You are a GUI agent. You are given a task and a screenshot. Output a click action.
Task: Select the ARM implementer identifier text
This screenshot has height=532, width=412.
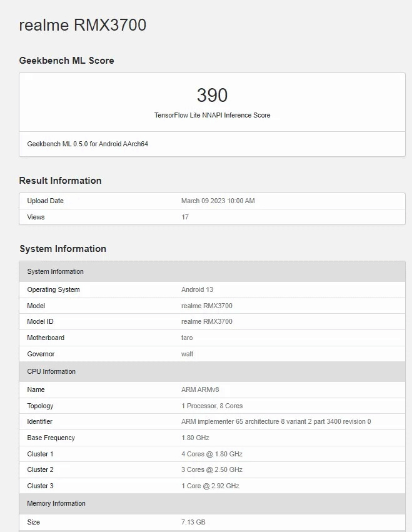(276, 421)
